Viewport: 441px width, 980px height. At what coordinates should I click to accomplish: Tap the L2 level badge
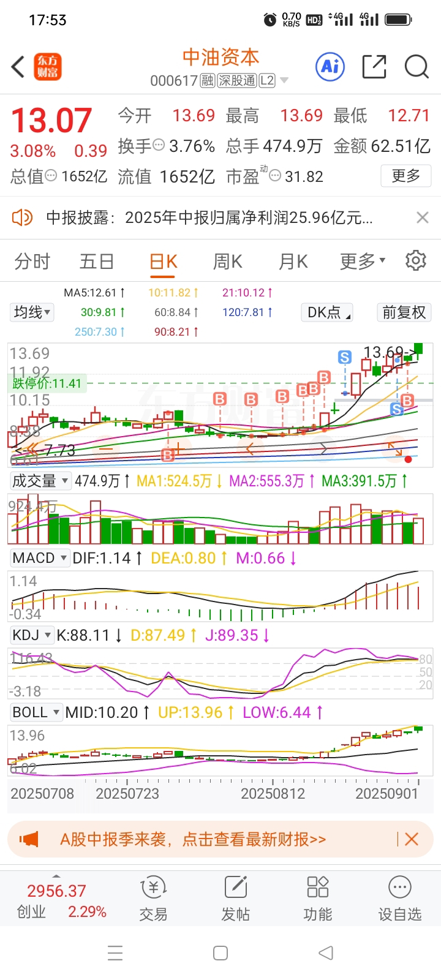[267, 81]
